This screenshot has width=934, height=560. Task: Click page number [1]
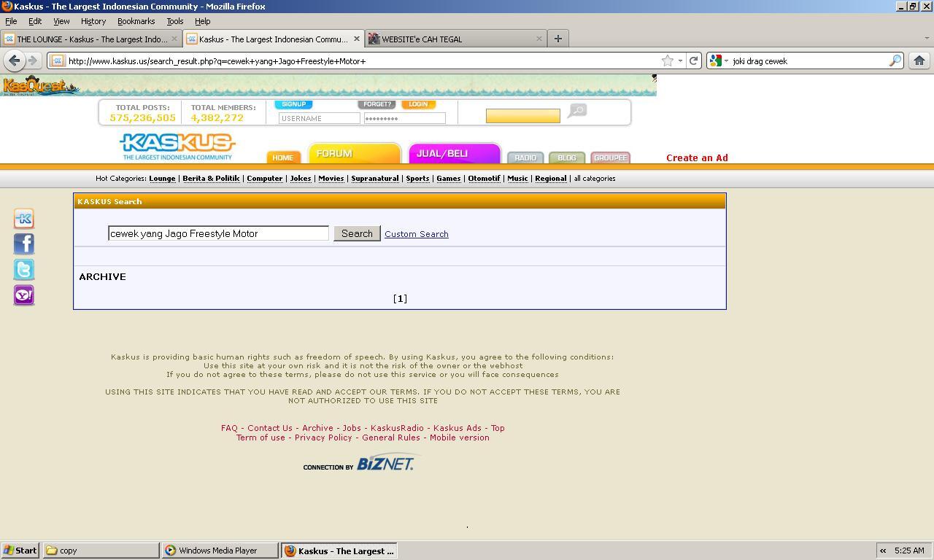[400, 298]
